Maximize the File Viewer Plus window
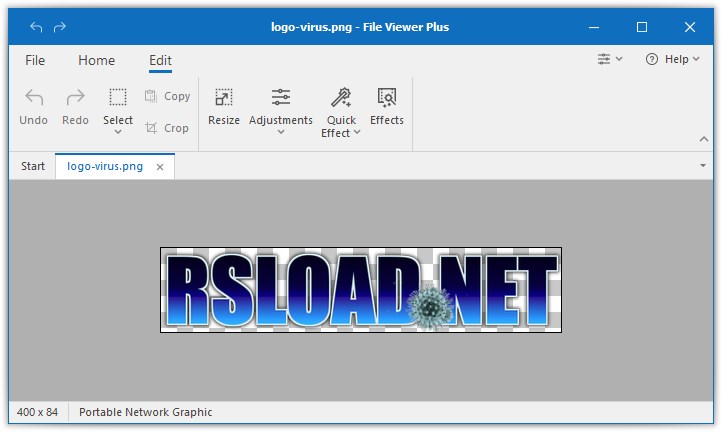The width and height of the screenshot is (722, 432). (642, 27)
